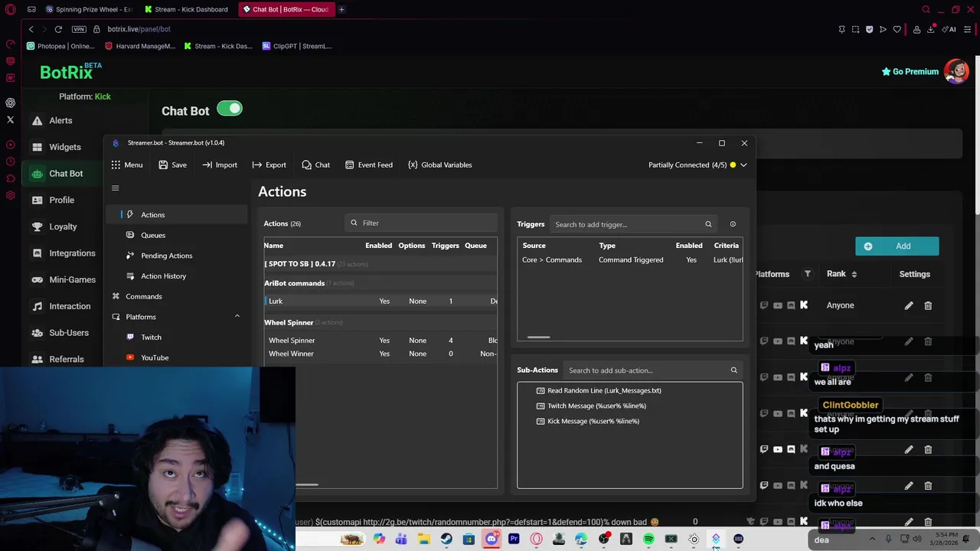Click the actions list horizontal scrollbar
Screen dimensions: 980x551
pos(307,484)
